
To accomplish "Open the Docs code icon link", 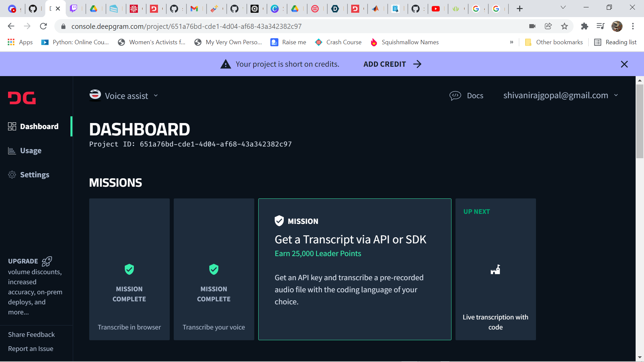I will coord(455,96).
